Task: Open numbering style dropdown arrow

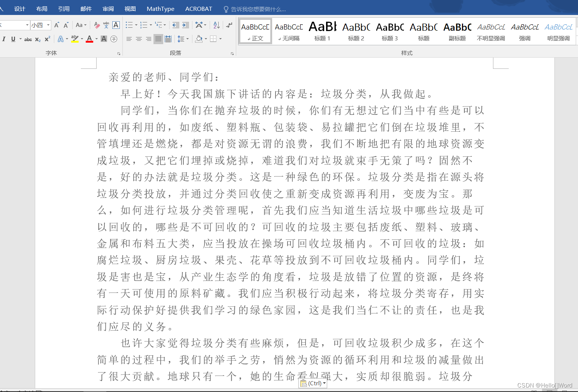Action: pos(150,25)
